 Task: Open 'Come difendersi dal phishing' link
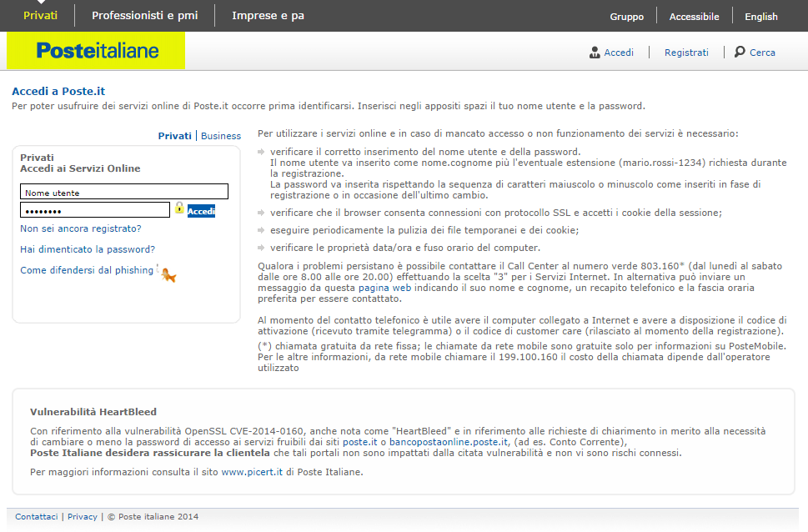coord(87,270)
